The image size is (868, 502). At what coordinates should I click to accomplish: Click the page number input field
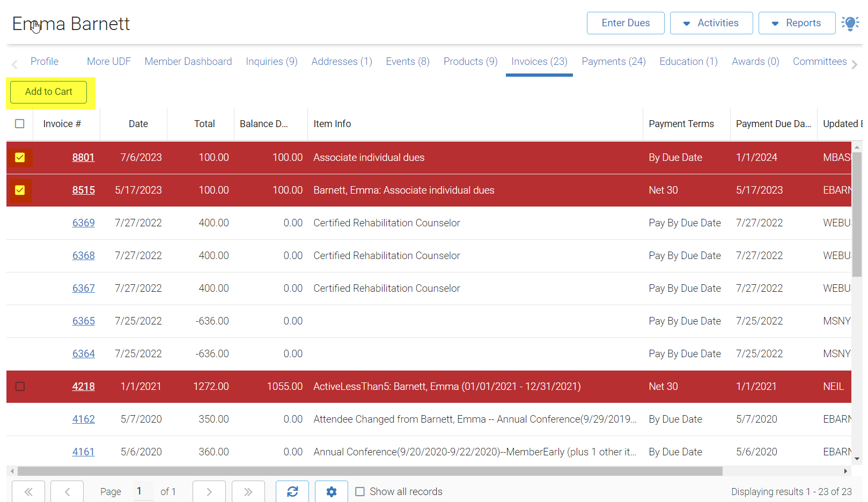point(143,491)
